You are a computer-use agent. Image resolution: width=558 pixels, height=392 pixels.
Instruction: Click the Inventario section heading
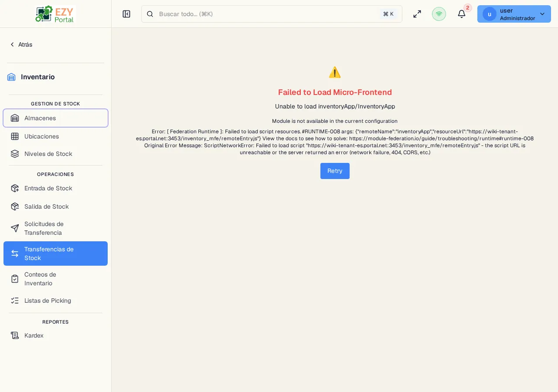point(38,77)
